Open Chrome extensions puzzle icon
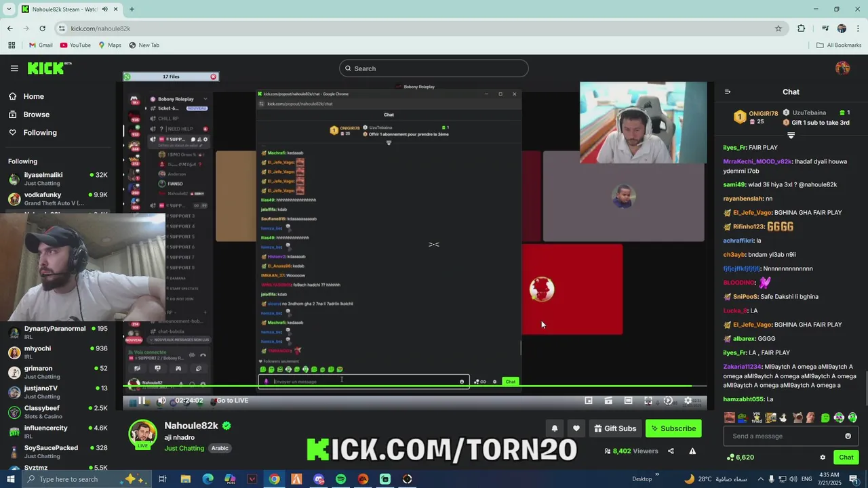This screenshot has height=488, width=868. click(802, 28)
